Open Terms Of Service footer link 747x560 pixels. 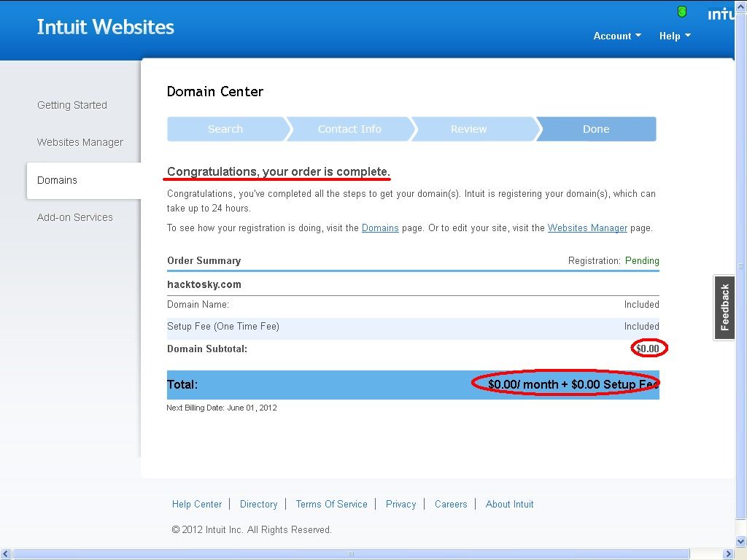[x=332, y=504]
